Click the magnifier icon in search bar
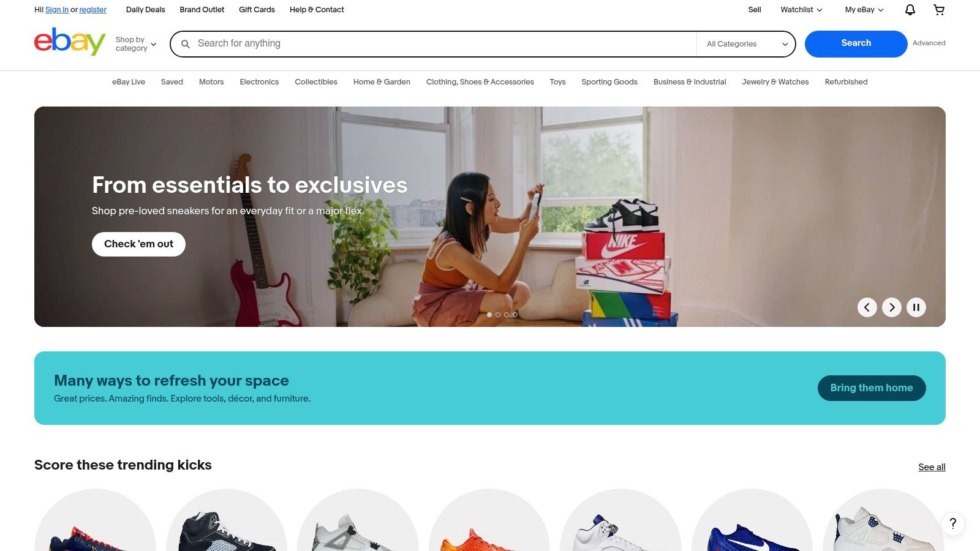980x551 pixels. point(186,44)
